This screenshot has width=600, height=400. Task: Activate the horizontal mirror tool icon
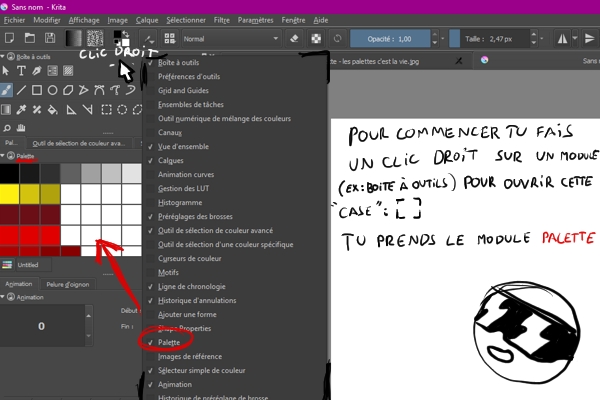tap(562, 38)
